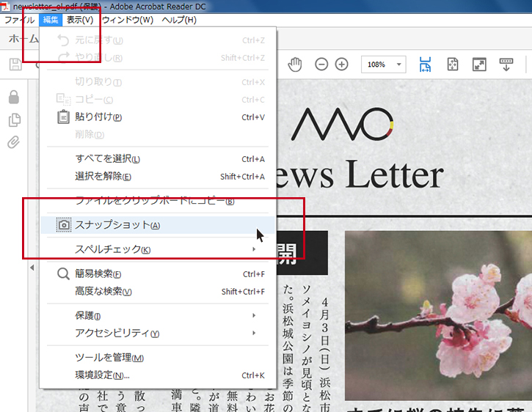The height and width of the screenshot is (412, 532).
Task: Click the zoom out minus icon
Action: (x=321, y=65)
